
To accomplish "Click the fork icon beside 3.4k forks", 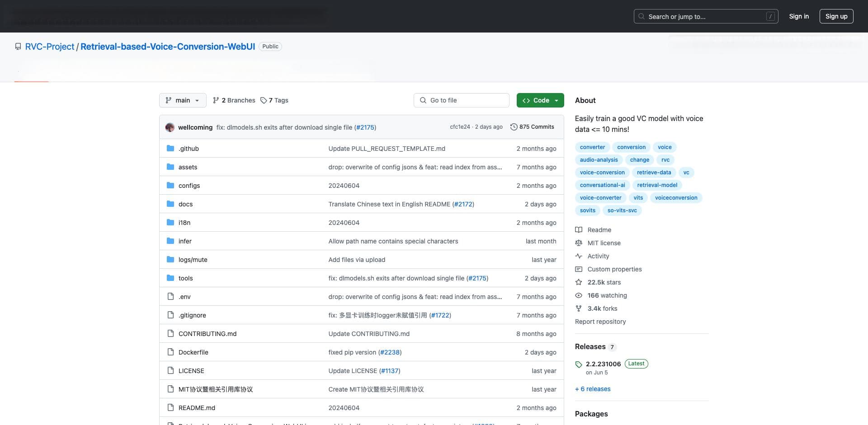I will (x=579, y=308).
